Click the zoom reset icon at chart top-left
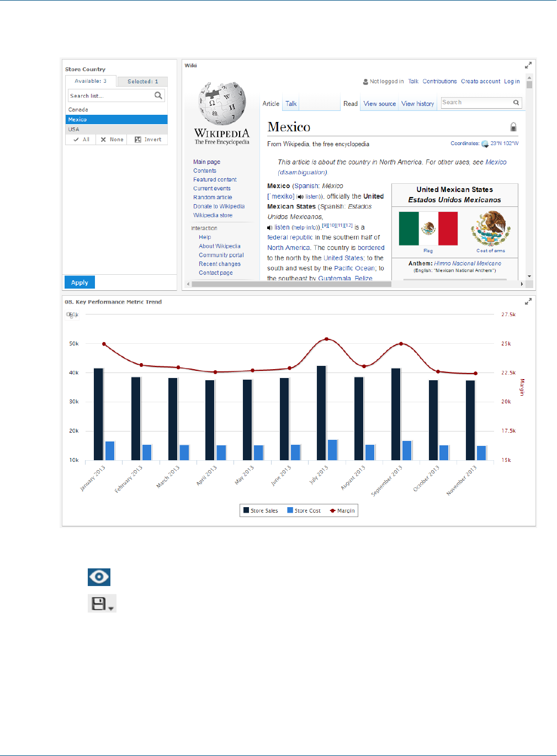The width and height of the screenshot is (557, 756). tap(71, 315)
